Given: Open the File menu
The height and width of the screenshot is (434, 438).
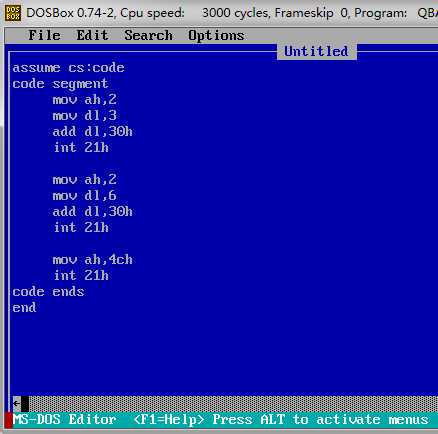Looking at the screenshot, I should 44,35.
